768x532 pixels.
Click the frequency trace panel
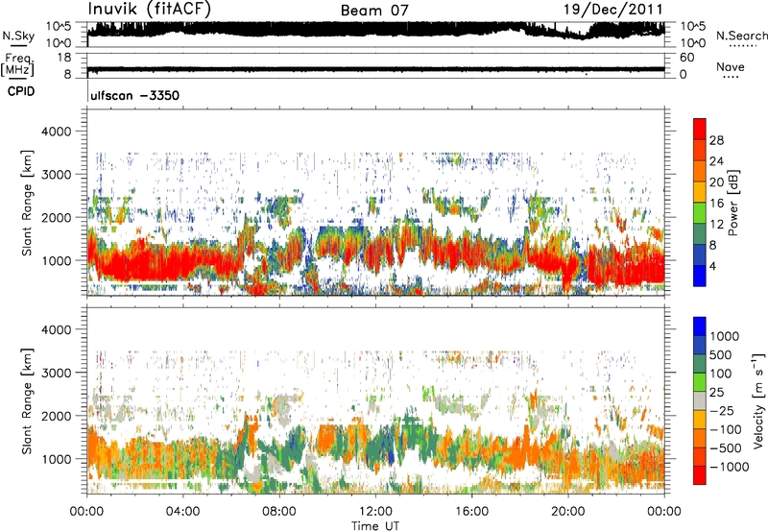click(x=375, y=65)
